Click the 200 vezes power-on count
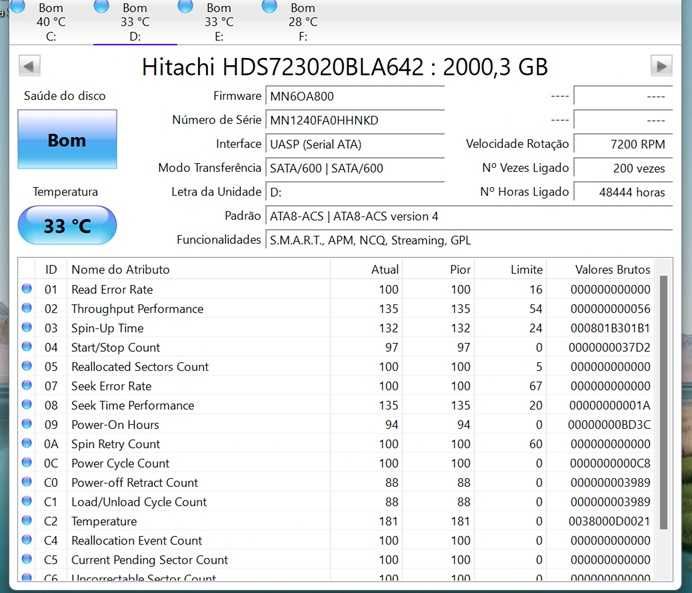The image size is (692, 593). point(623,168)
